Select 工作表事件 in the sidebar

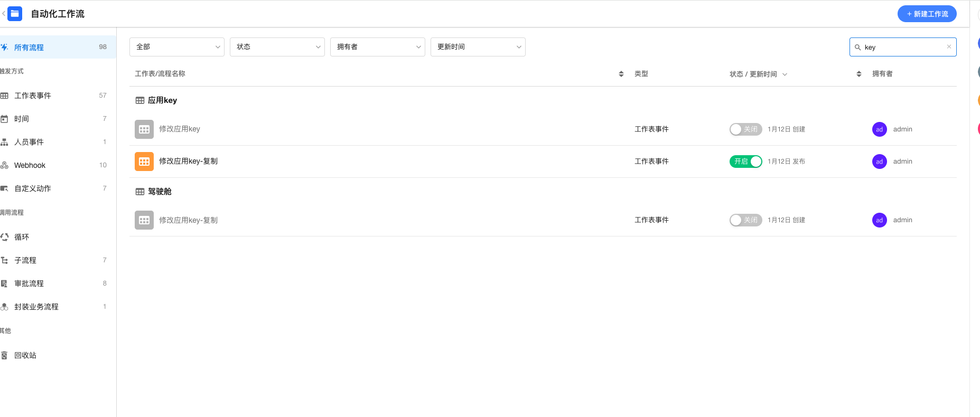coord(33,96)
